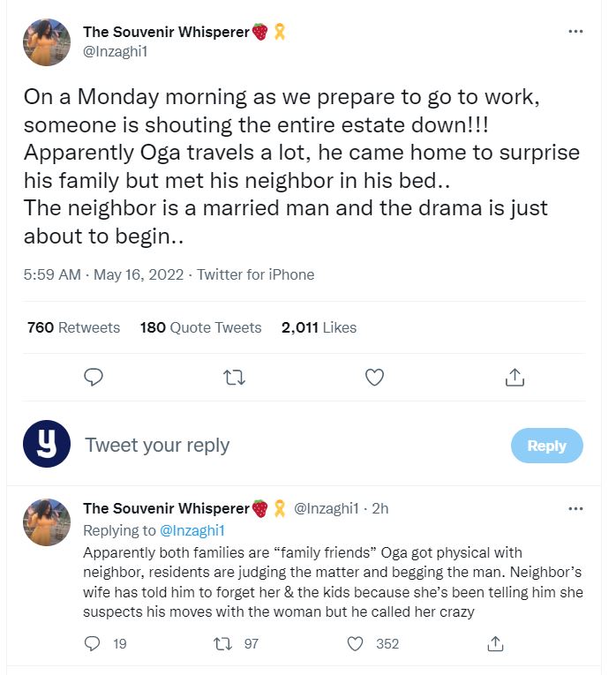Open @Inzaghi1 link in Replying to
This screenshot has height=675, width=616.
195,530
